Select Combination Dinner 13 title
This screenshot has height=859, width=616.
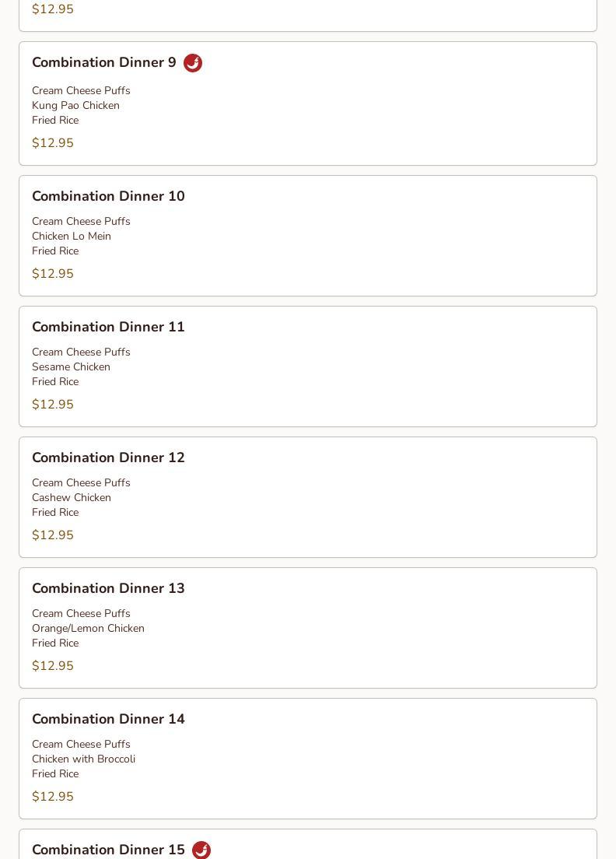pos(108,589)
